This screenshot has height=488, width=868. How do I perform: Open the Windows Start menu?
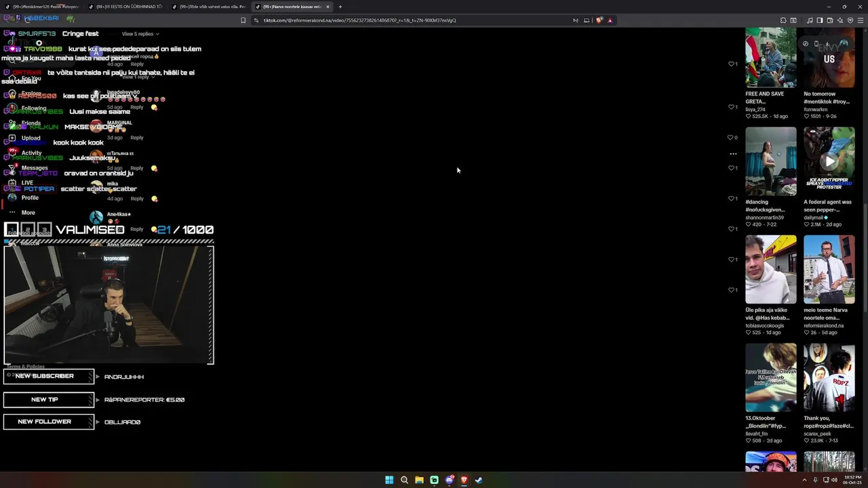(x=389, y=480)
